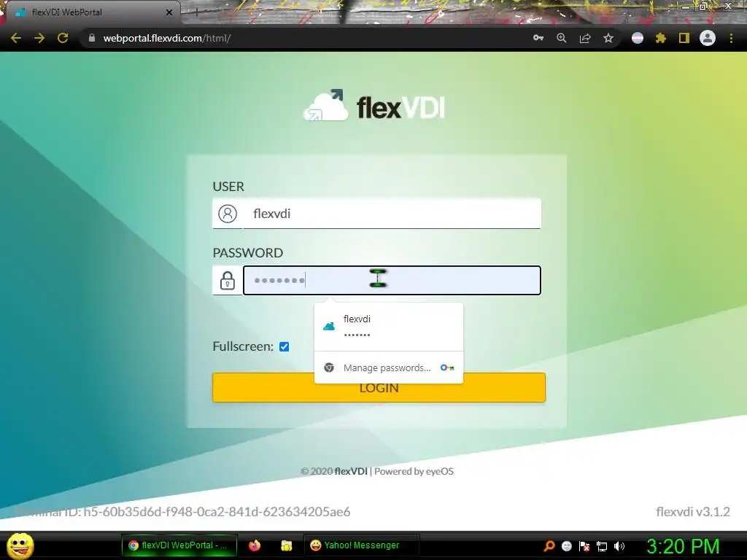This screenshot has height=560, width=747.
Task: Click the Chrome icon beside Manage passwords
Action: pyautogui.click(x=329, y=367)
